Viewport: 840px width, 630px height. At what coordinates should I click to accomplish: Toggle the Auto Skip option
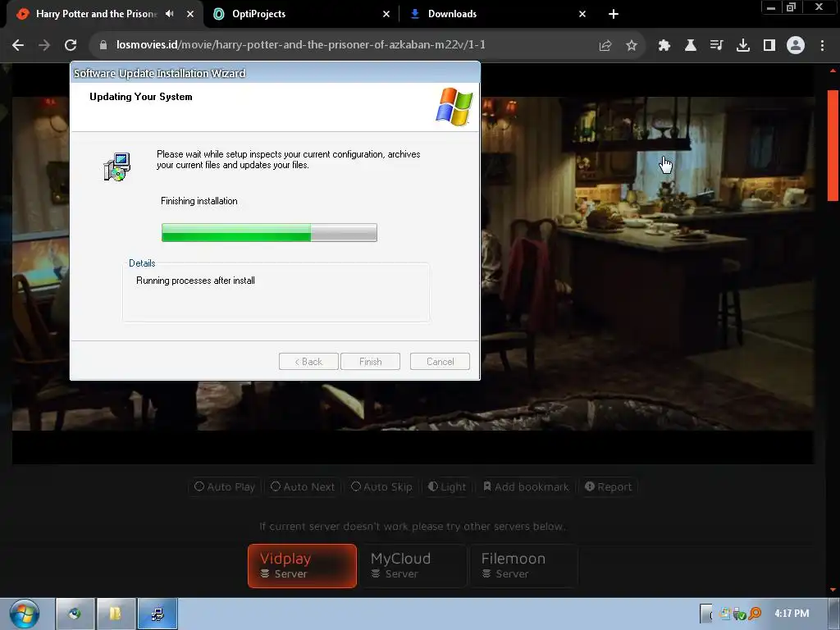pyautogui.click(x=381, y=487)
